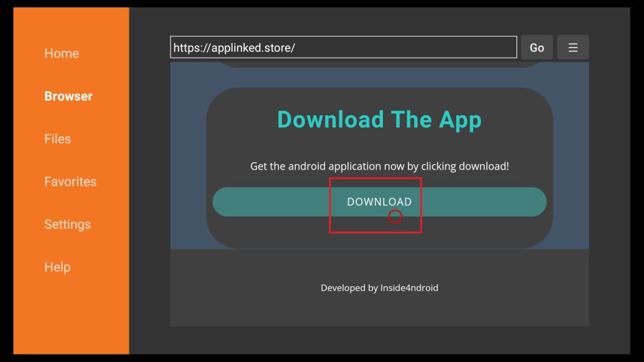Open the hamburger menu icon
This screenshot has height=362, width=644.
click(573, 48)
